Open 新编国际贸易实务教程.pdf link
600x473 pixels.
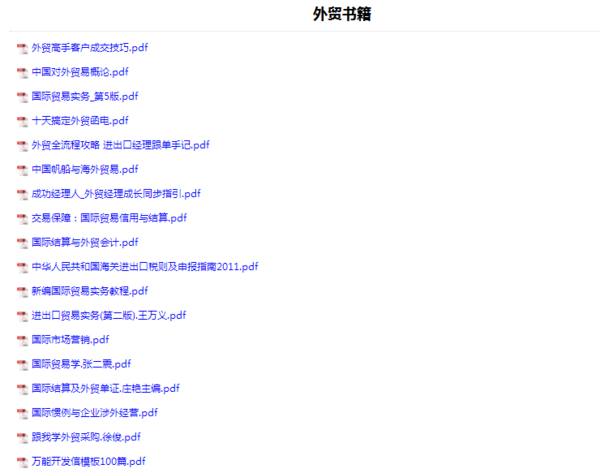click(x=90, y=291)
